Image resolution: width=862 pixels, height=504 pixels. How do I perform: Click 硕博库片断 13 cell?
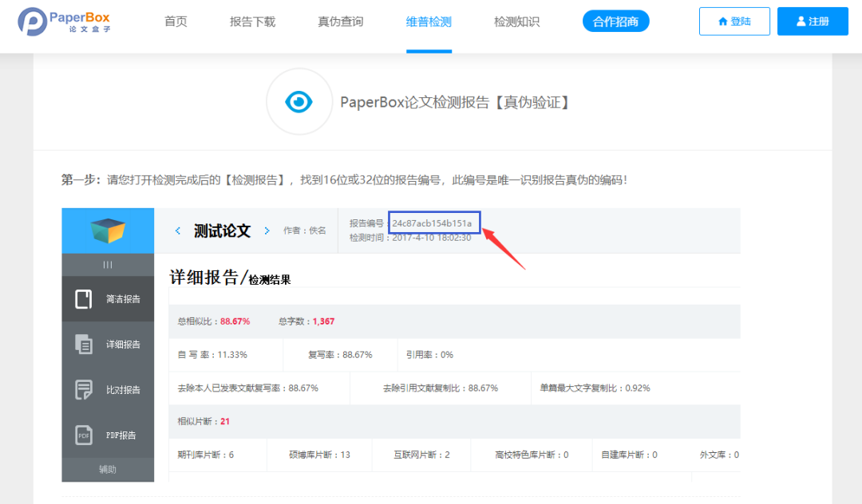(319, 455)
